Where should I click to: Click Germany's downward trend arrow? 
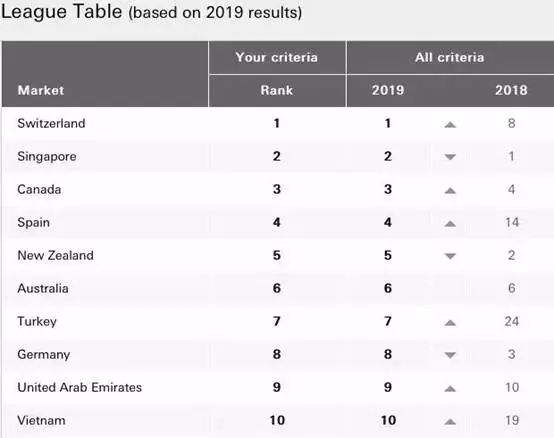[x=450, y=355]
